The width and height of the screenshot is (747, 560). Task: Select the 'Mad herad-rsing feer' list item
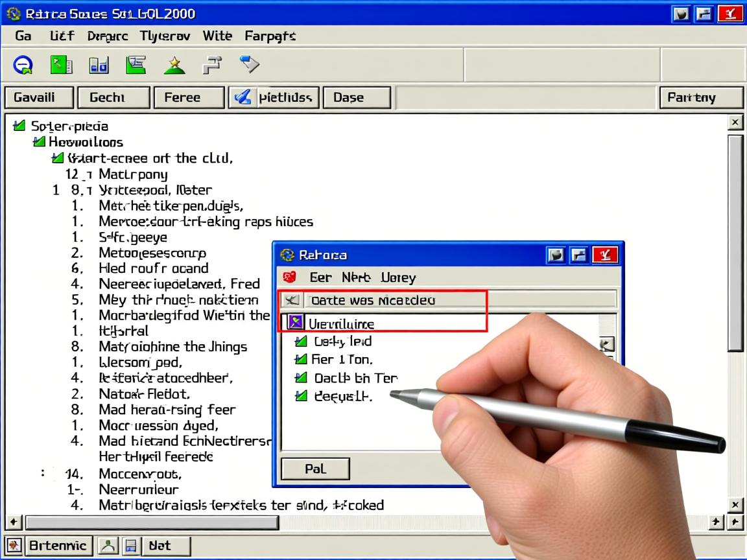click(167, 410)
